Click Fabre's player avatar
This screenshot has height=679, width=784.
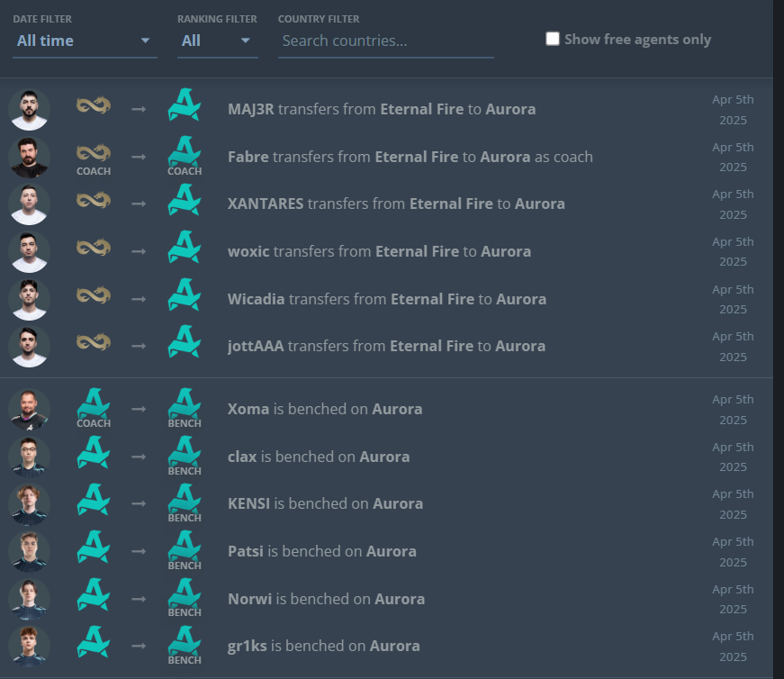[29, 157]
